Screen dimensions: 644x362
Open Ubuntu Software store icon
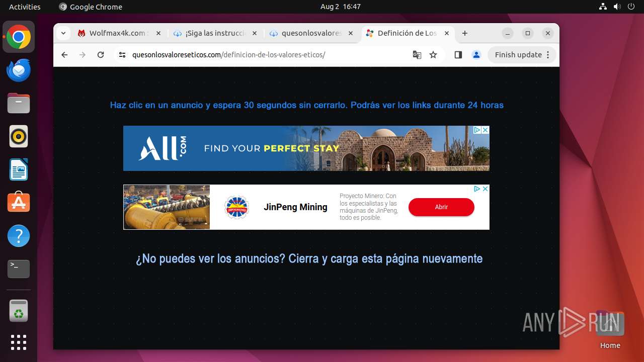point(19,203)
